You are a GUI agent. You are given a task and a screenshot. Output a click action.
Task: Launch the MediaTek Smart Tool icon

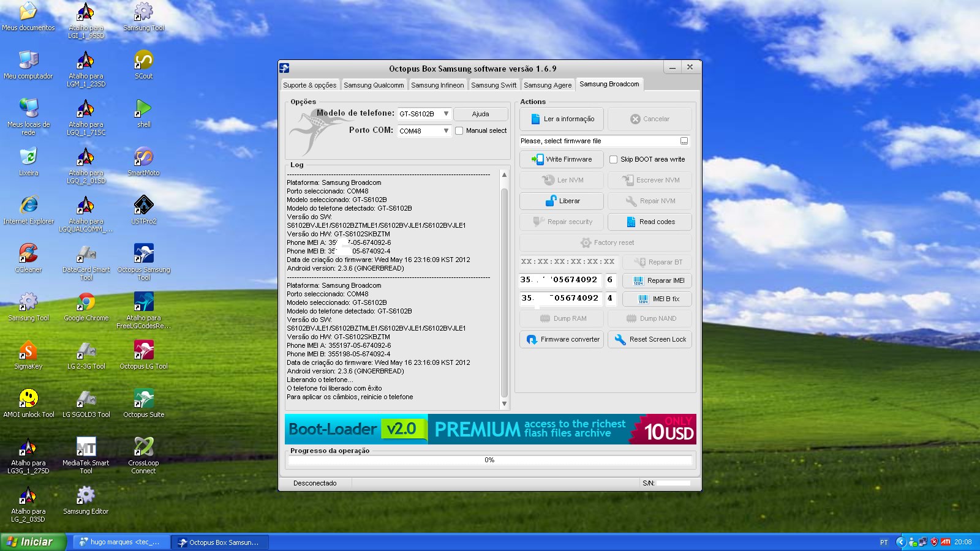(x=86, y=454)
